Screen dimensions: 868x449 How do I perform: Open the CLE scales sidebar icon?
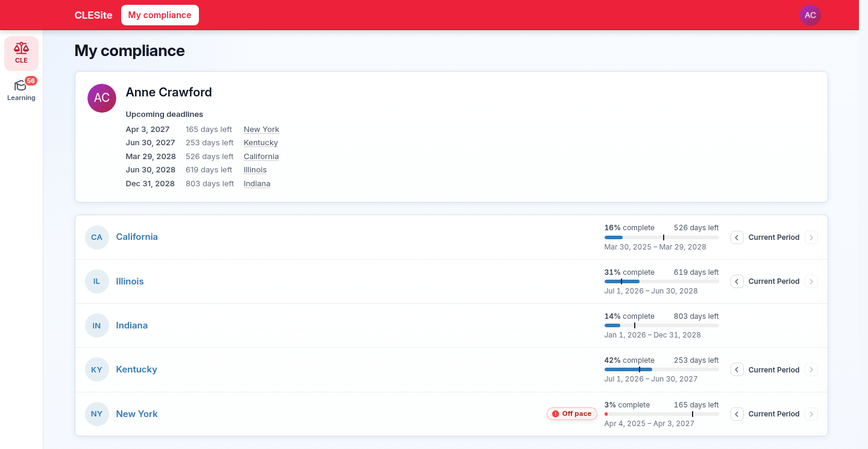(x=21, y=53)
